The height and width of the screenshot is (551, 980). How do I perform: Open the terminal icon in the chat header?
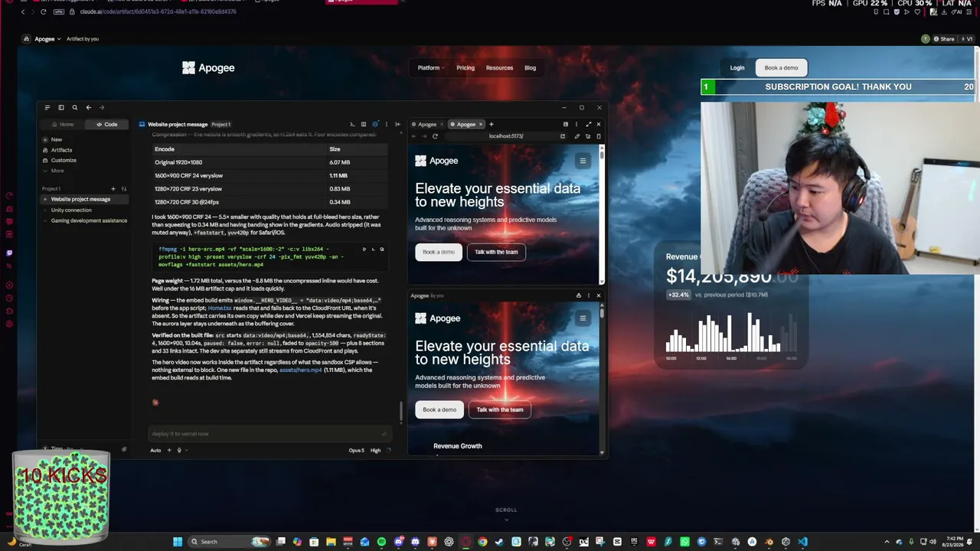coord(352,124)
